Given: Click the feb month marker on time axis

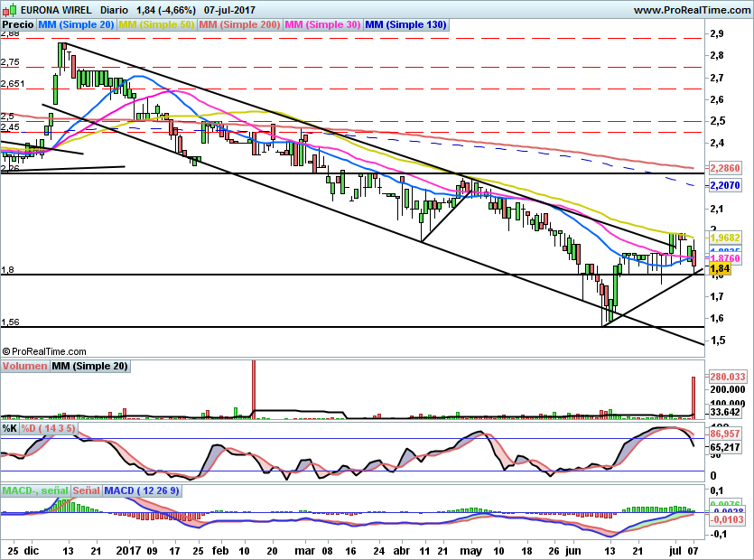Looking at the screenshot, I should coord(220,550).
